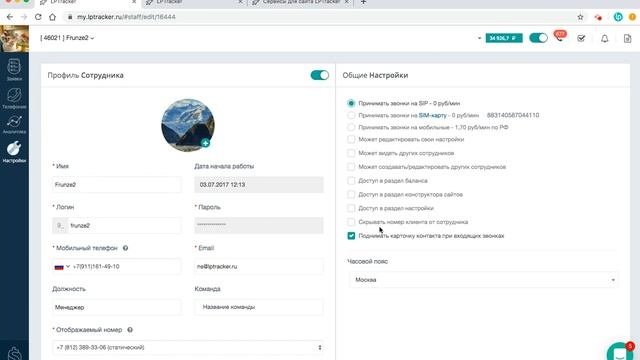Check Доступ в раздел настройки
Screen dimensions: 640x360
(351, 208)
